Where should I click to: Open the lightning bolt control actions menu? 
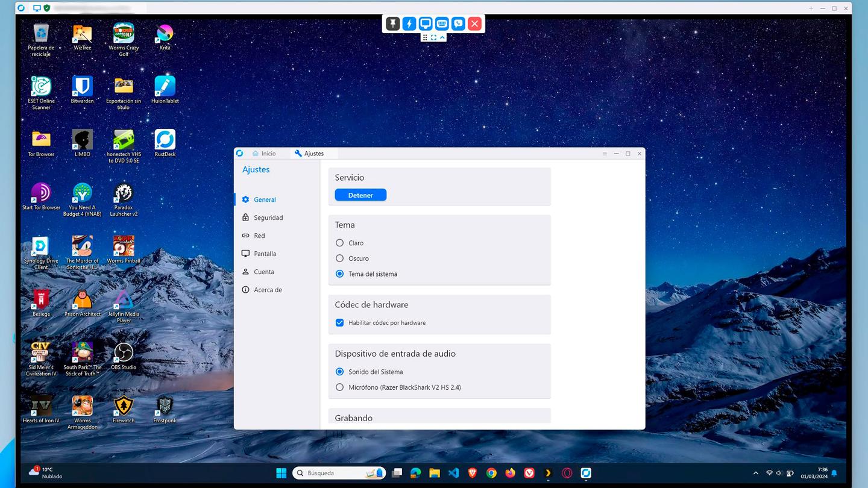409,24
